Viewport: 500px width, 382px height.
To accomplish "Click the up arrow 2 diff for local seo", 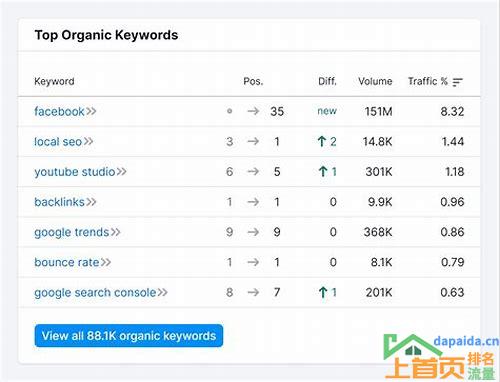I will (x=327, y=142).
